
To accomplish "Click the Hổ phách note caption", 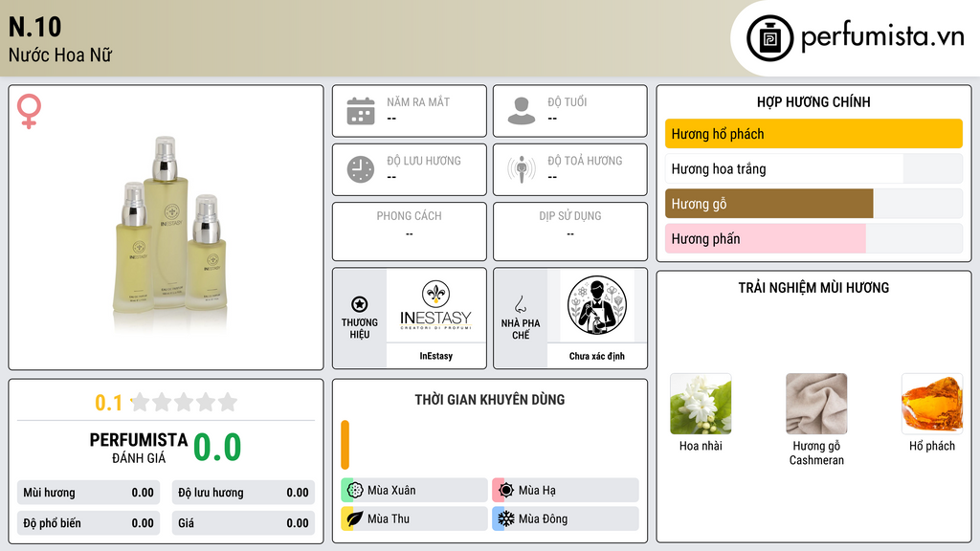I will coord(932,446).
